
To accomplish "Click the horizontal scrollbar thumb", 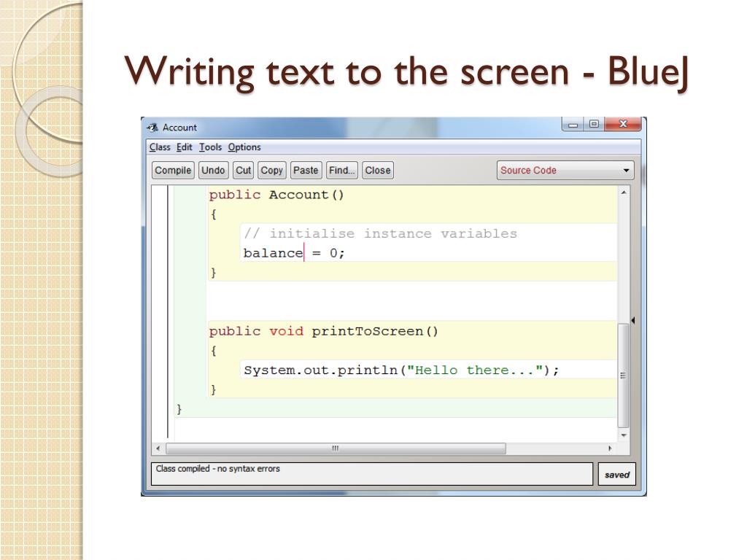I will (x=336, y=448).
